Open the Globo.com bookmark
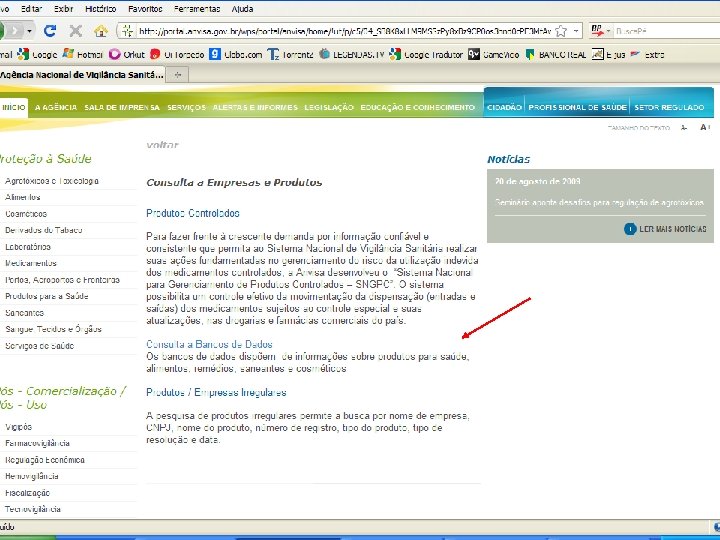Viewport: 720px width, 540px height. 236,55
